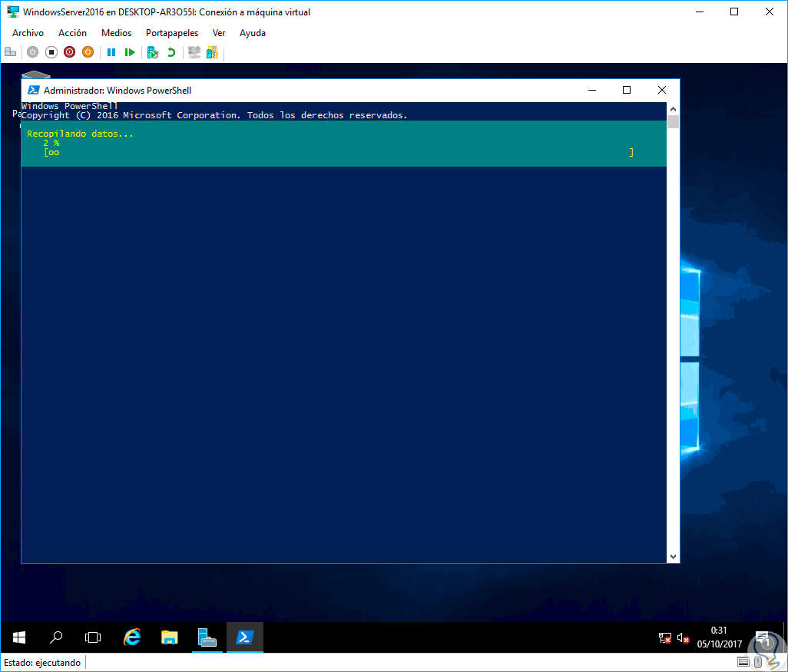Open the Acción menu
The height and width of the screenshot is (672, 788).
72,33
